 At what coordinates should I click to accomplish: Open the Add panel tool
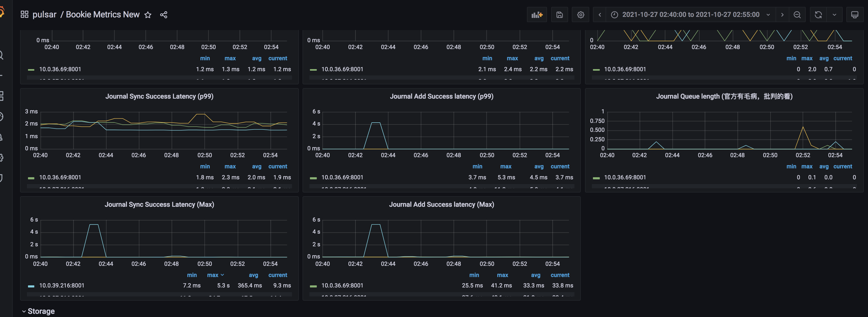[x=537, y=15]
